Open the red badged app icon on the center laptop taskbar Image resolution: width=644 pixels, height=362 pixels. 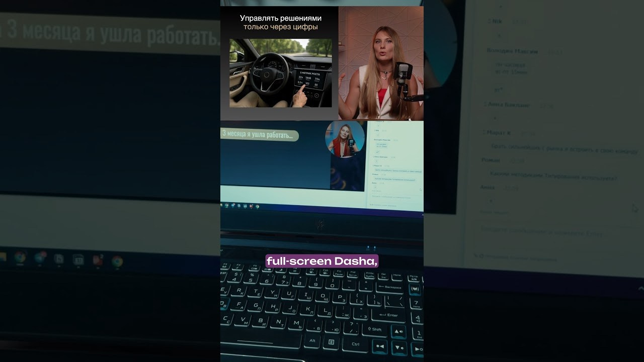[252, 206]
